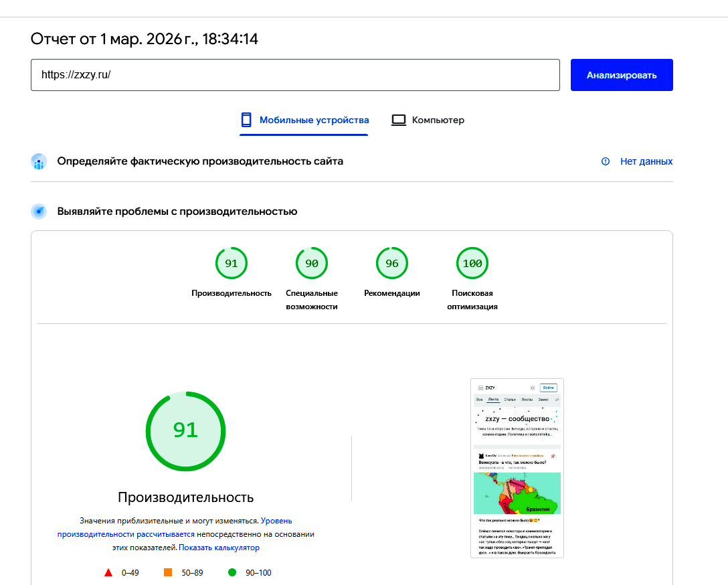Open the Показать калькулятор link
The image size is (728, 585).
point(219,548)
